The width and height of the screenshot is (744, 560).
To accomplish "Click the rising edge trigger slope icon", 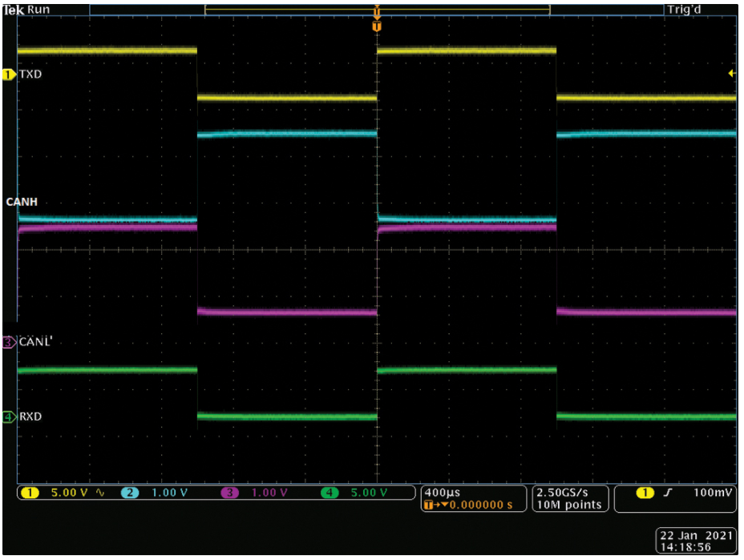I will [668, 493].
